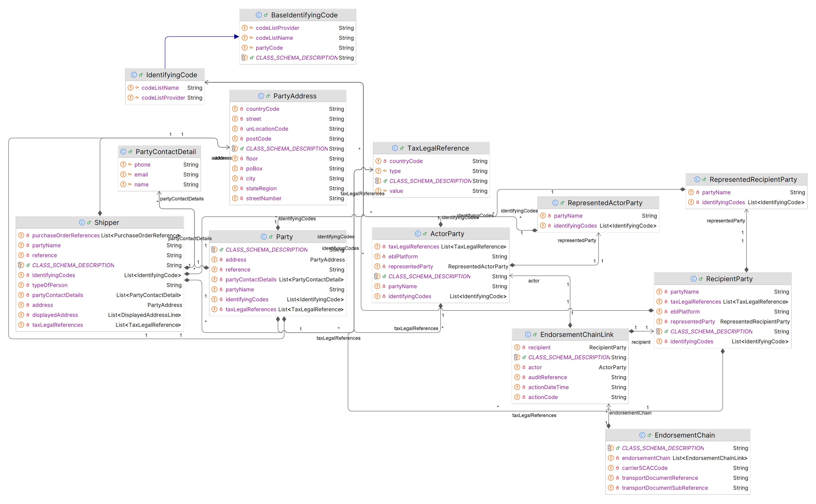Click the class icon in Party header
Image resolution: width=816 pixels, height=504 pixels.
pyautogui.click(x=263, y=237)
